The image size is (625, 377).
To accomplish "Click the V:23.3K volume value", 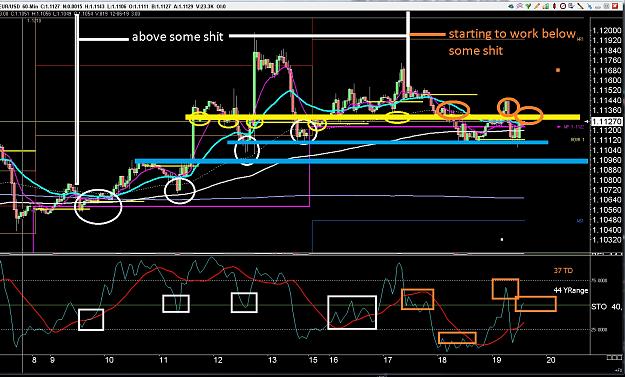I will click(x=206, y=6).
